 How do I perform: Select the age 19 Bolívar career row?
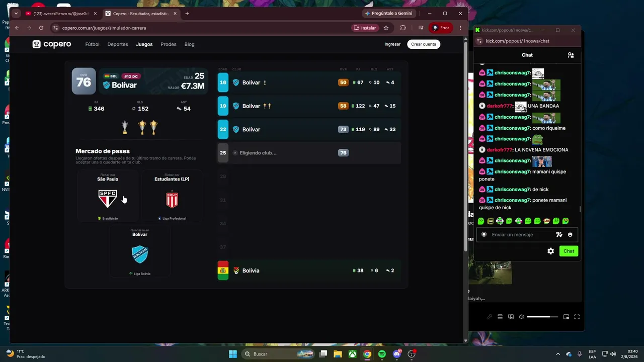click(x=309, y=106)
